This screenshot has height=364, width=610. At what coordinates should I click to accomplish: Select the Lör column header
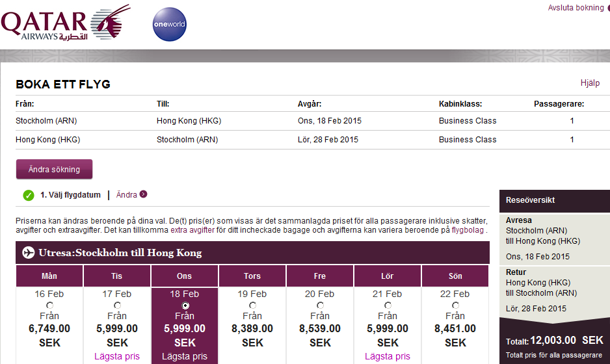click(x=388, y=276)
